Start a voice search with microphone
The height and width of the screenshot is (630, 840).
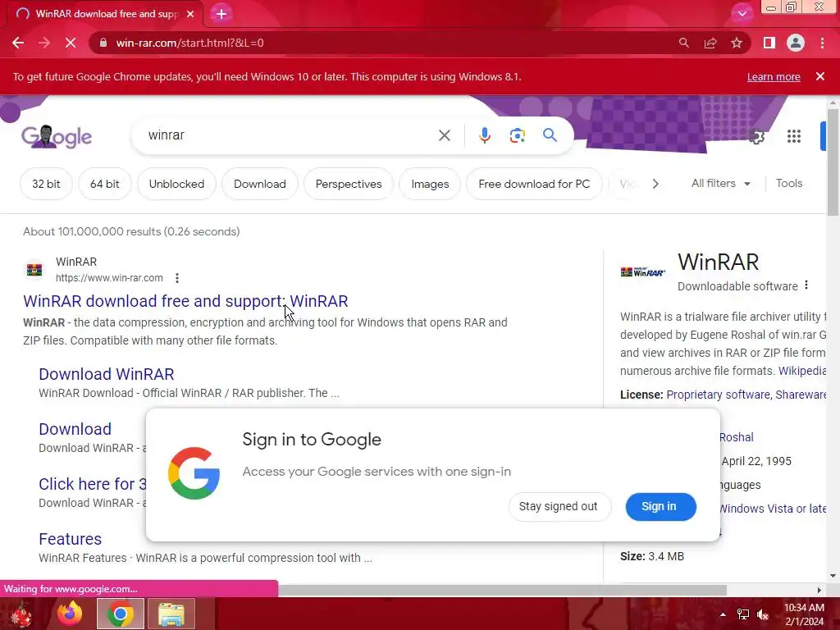point(484,135)
